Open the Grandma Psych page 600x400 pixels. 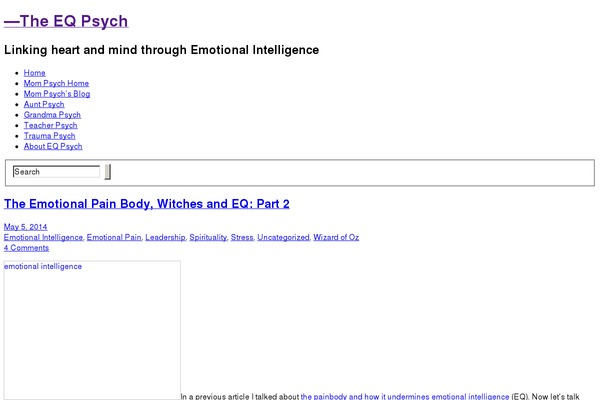pos(52,115)
